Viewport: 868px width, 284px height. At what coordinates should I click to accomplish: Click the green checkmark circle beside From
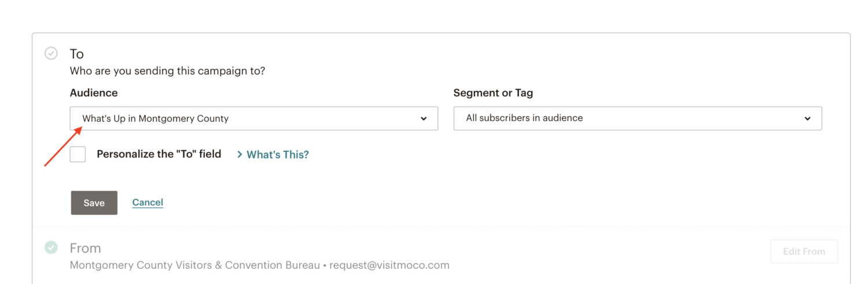pos(52,247)
